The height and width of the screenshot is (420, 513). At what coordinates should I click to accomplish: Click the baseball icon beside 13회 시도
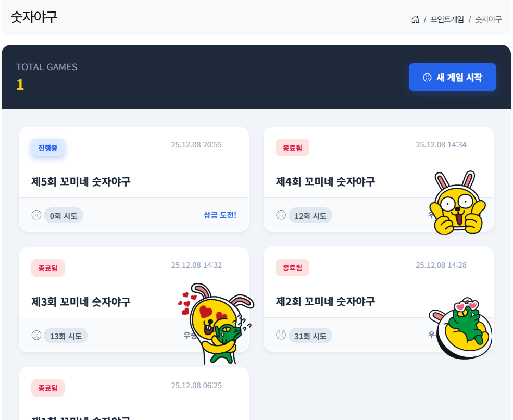[36, 335]
